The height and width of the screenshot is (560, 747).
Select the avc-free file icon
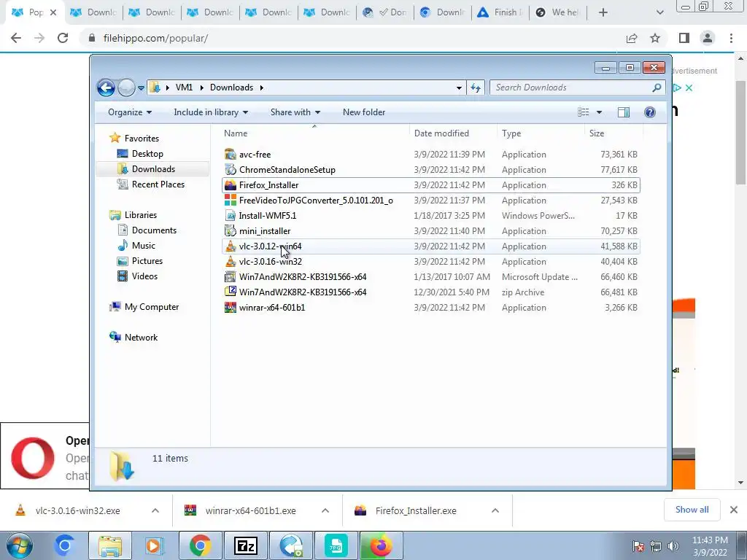[230, 155]
